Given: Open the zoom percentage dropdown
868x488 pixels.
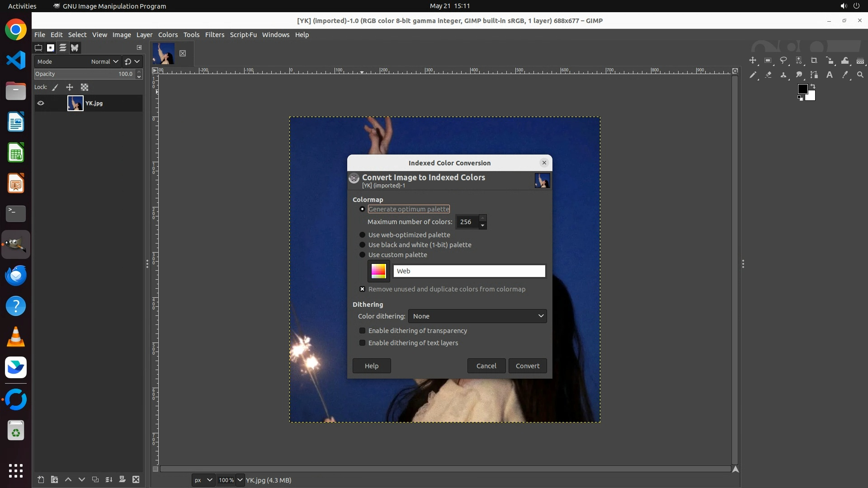Looking at the screenshot, I should [240, 480].
